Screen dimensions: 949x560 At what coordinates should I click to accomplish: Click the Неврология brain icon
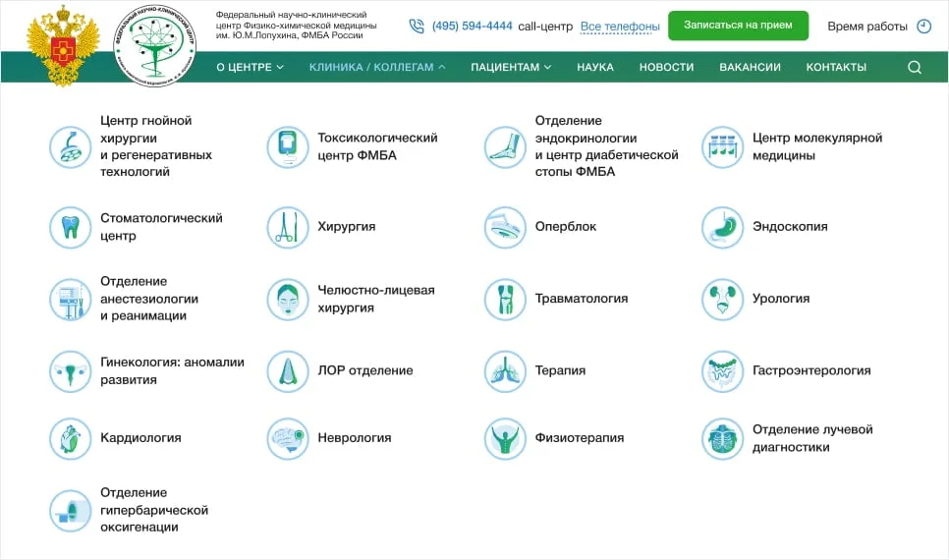[x=287, y=439]
